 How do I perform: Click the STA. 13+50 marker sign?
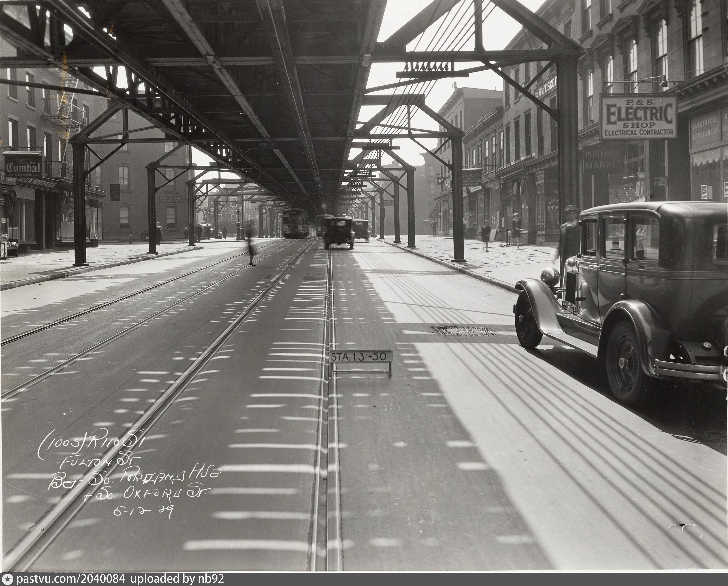point(361,357)
